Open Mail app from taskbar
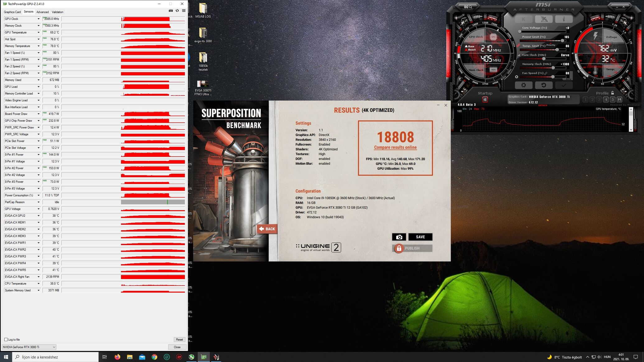This screenshot has width=644, height=362. point(142,357)
